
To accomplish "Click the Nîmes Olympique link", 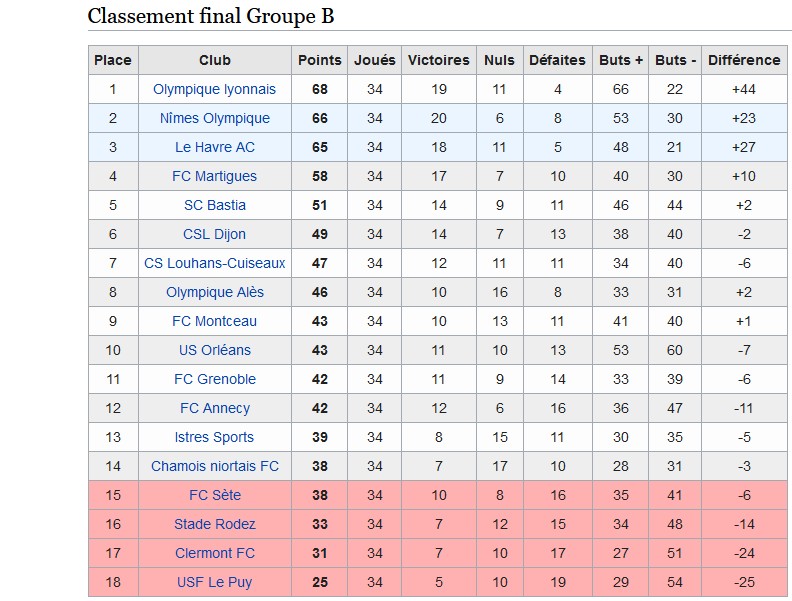I will point(214,118).
